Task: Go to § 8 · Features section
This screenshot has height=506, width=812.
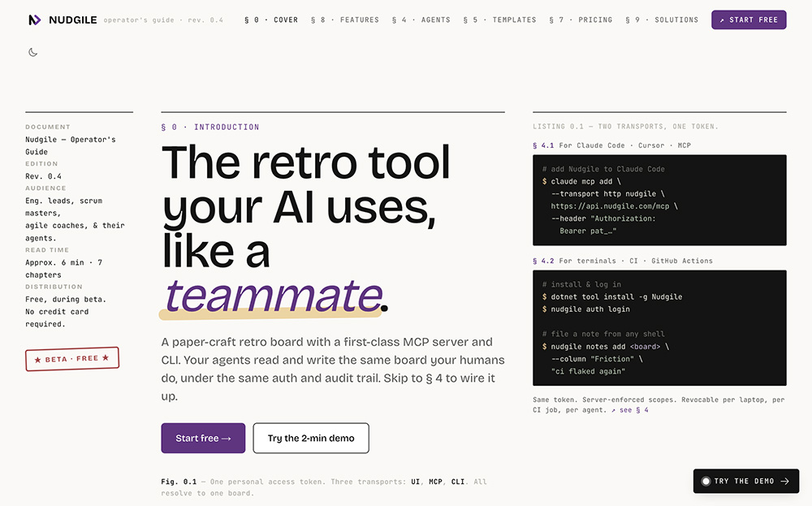Action: 345,19
